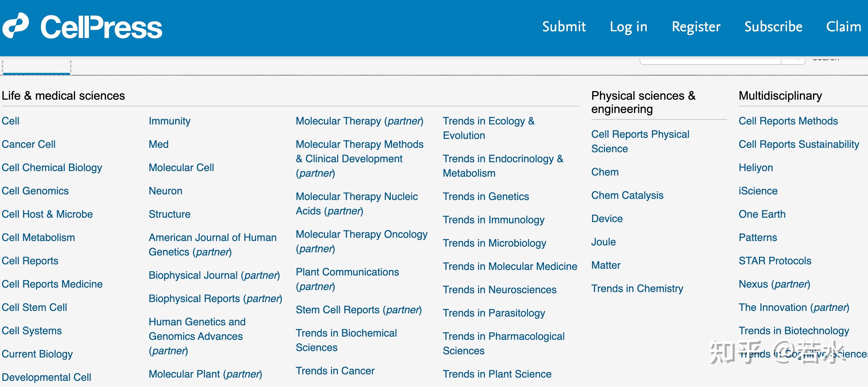Go to STAR Protocols
This screenshot has width=868, height=387.
pos(775,261)
